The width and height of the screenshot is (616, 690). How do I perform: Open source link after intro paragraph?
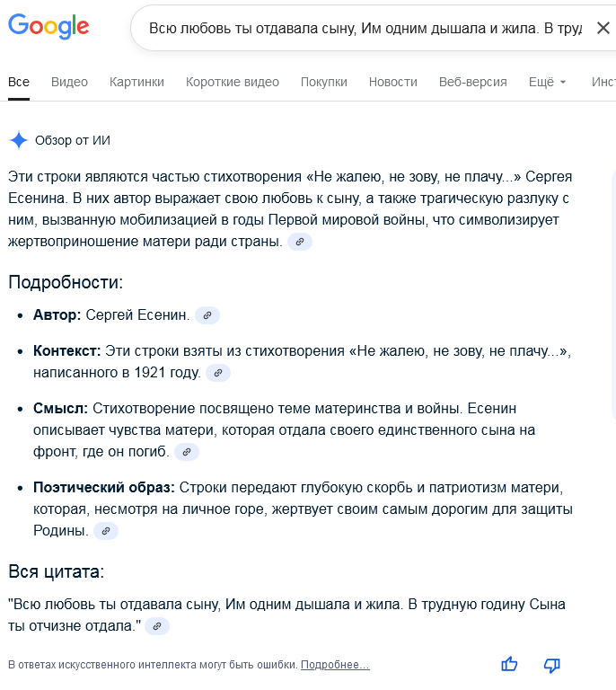pyautogui.click(x=300, y=242)
